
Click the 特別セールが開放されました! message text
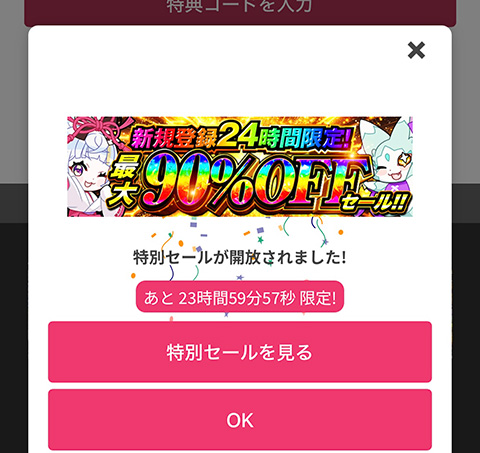(239, 257)
